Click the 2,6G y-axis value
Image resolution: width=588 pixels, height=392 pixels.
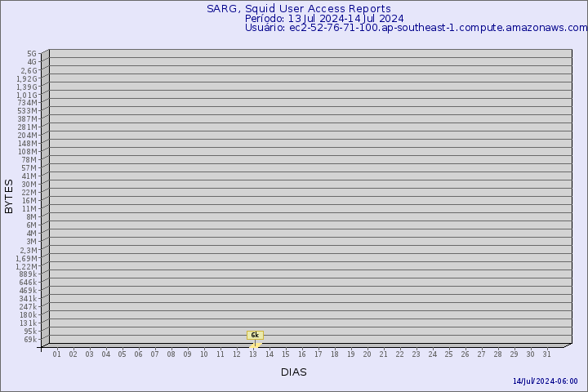[x=29, y=70]
